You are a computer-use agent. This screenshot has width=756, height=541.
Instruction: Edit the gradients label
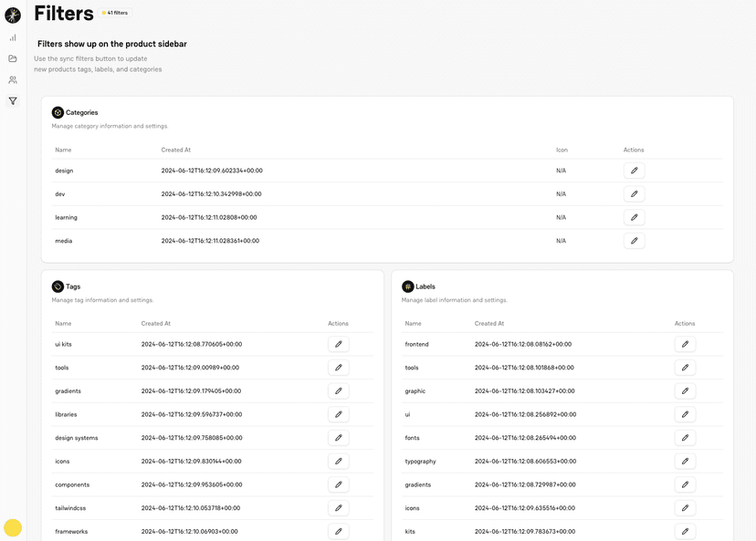(685, 484)
